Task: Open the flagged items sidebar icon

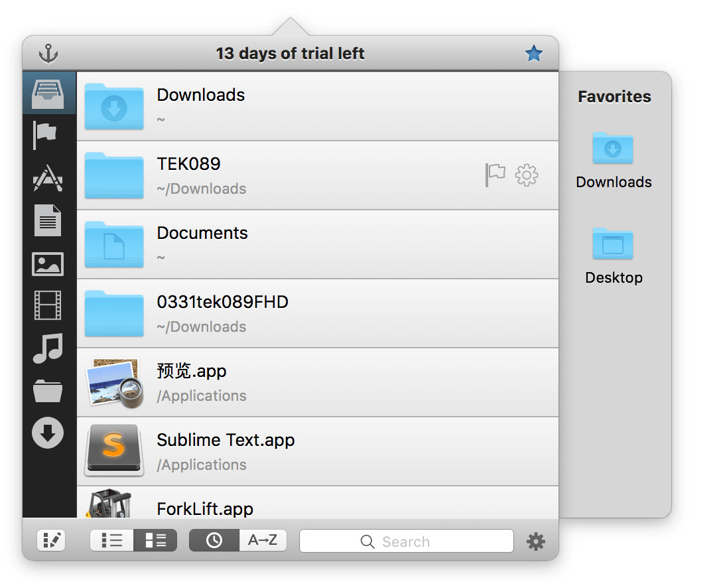Action: (45, 135)
